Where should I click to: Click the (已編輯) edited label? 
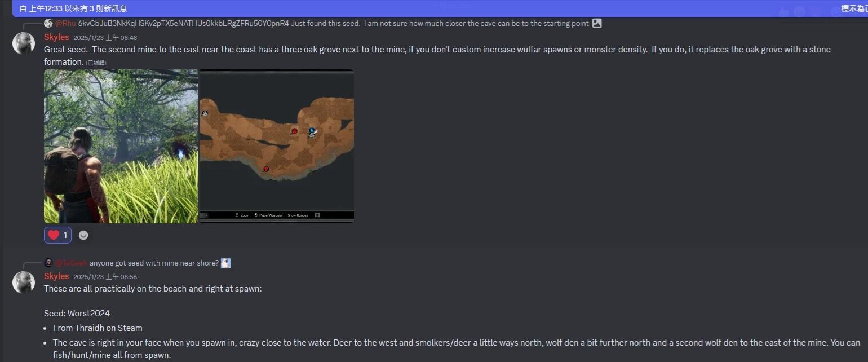click(96, 63)
